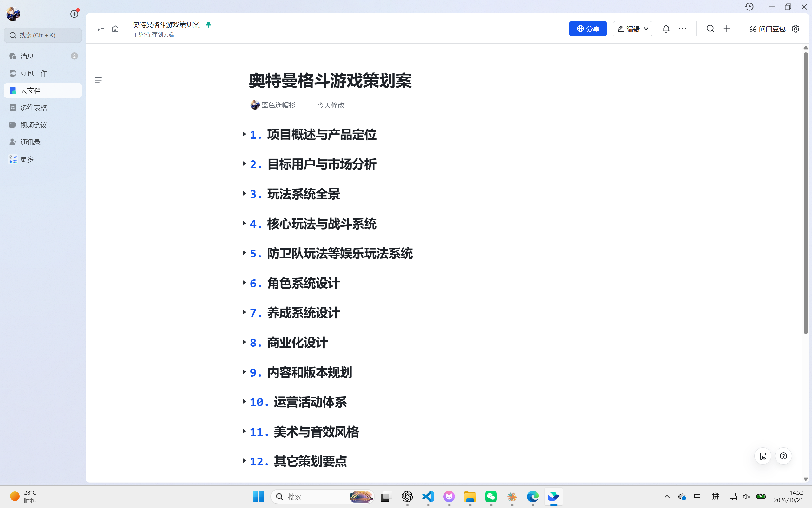Select 多维表格 in the sidebar
Image resolution: width=812 pixels, height=508 pixels.
pyautogui.click(x=43, y=108)
